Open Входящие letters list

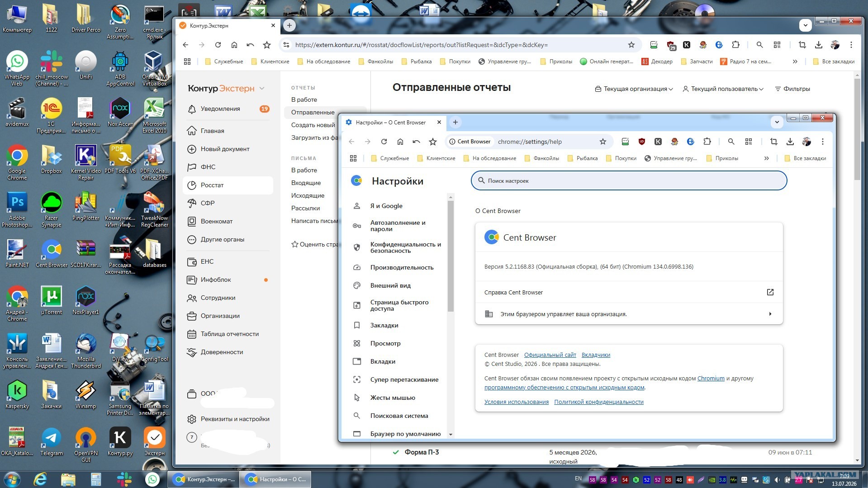pos(306,183)
